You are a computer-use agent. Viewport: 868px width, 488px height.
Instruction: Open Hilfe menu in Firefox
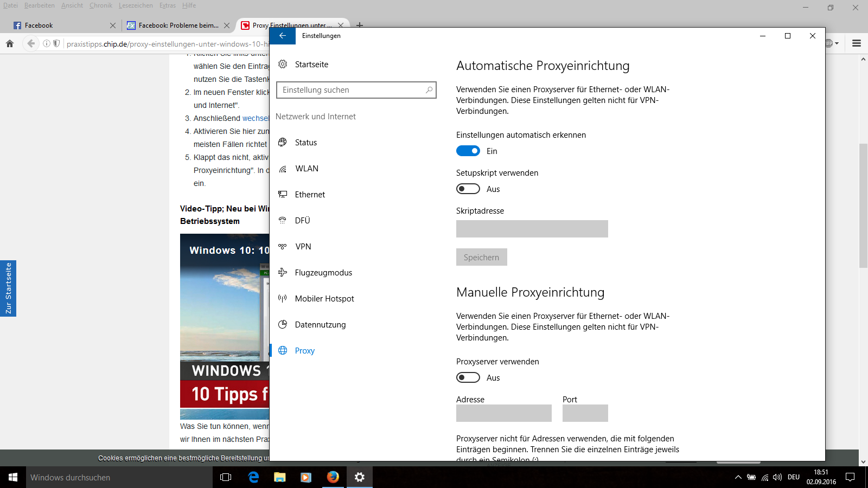coord(189,5)
